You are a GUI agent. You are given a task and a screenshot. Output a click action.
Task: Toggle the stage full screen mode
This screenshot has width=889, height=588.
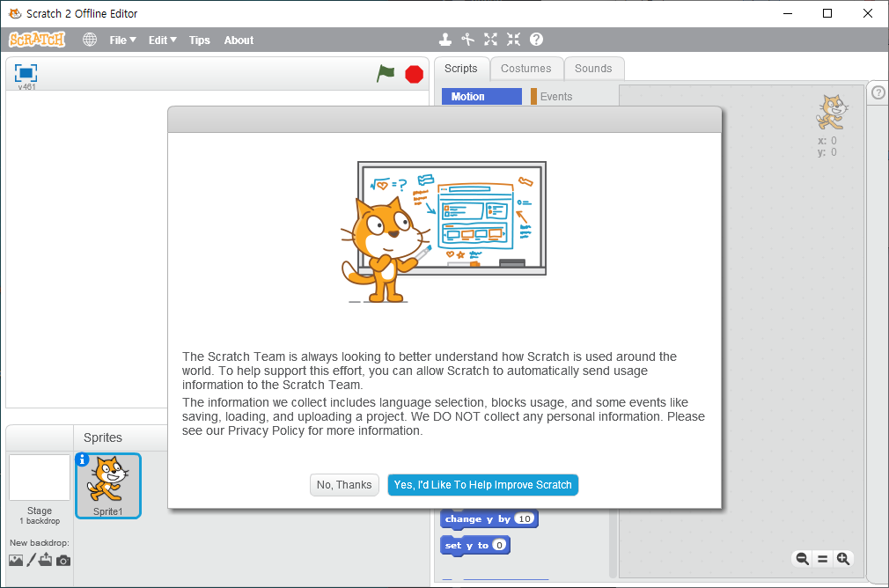click(x=26, y=73)
